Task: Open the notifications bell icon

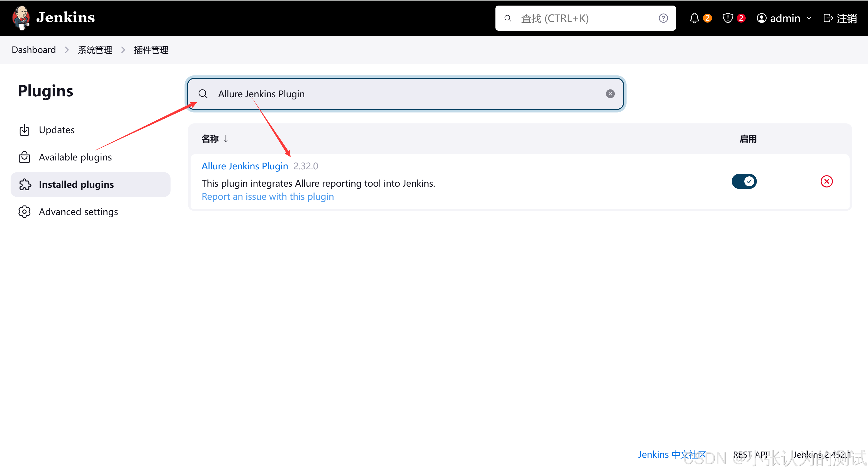Action: coord(694,18)
